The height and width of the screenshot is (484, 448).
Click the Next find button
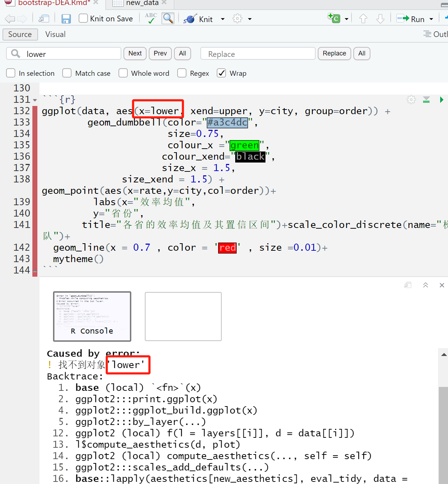pyautogui.click(x=135, y=53)
